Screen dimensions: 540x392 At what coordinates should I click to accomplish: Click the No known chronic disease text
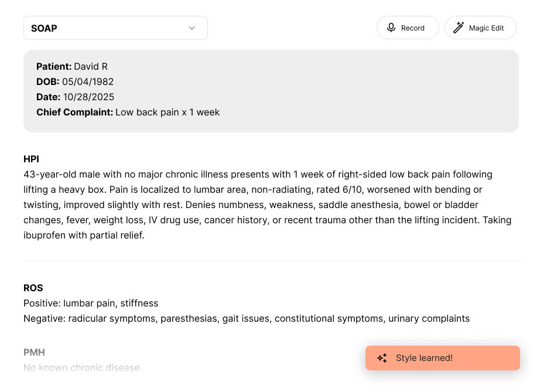(x=83, y=368)
